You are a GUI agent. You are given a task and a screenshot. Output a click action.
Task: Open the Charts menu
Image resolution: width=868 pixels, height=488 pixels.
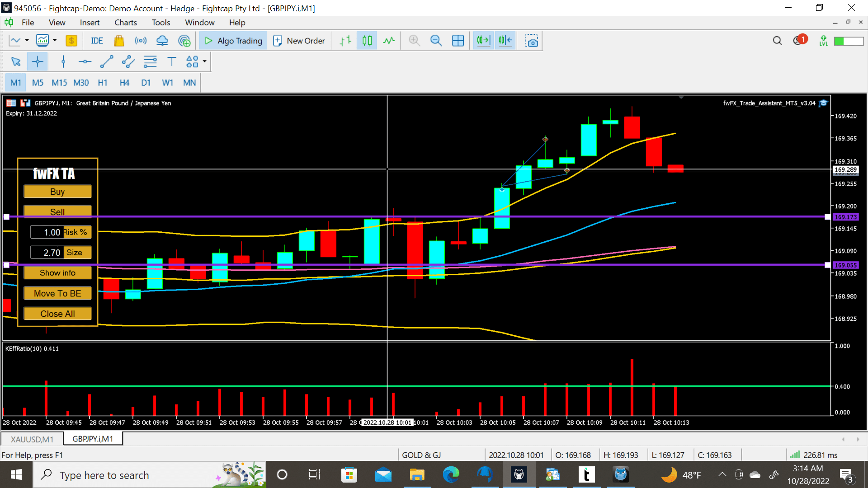pyautogui.click(x=125, y=23)
